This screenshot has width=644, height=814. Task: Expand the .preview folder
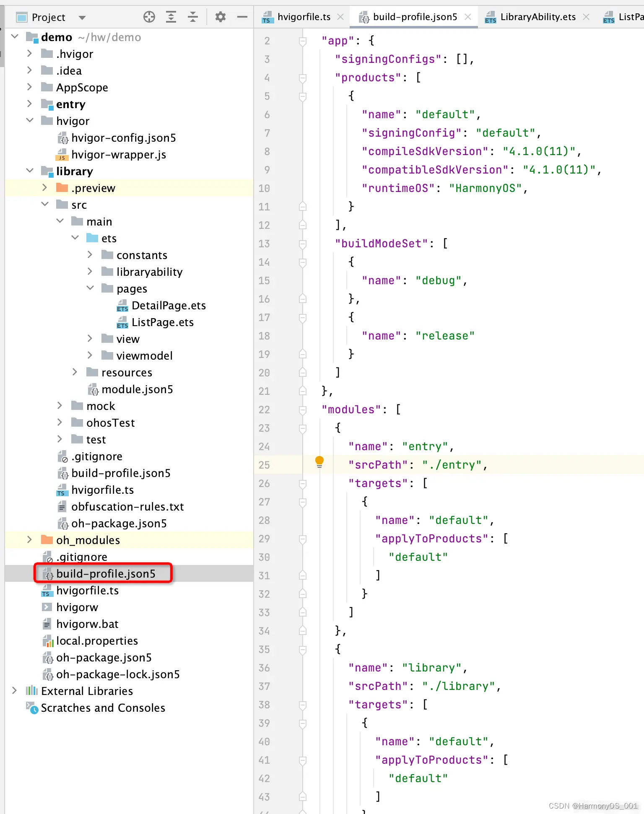[x=44, y=187]
